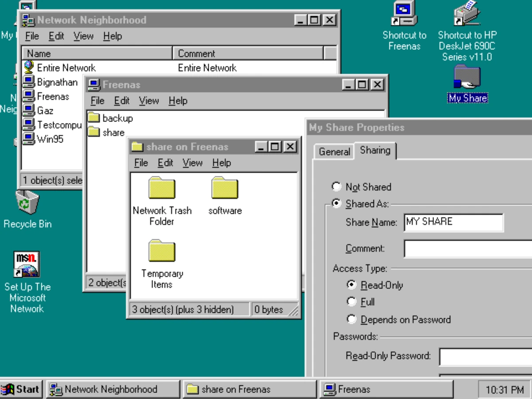532x399 pixels.
Task: Switch to the General tab
Action: point(334,152)
